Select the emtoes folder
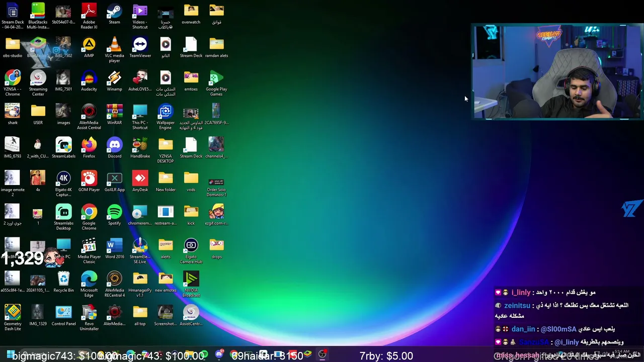This screenshot has width=644, height=362. tap(191, 81)
